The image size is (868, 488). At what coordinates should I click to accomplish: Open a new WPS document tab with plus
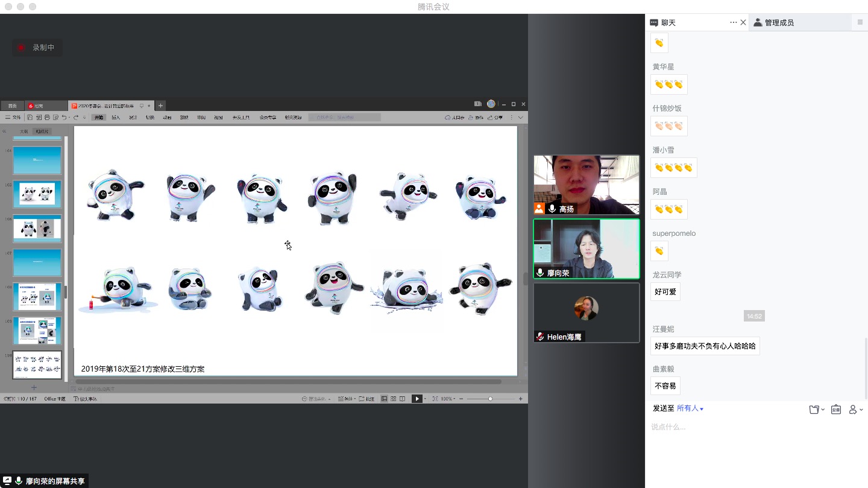tap(160, 106)
